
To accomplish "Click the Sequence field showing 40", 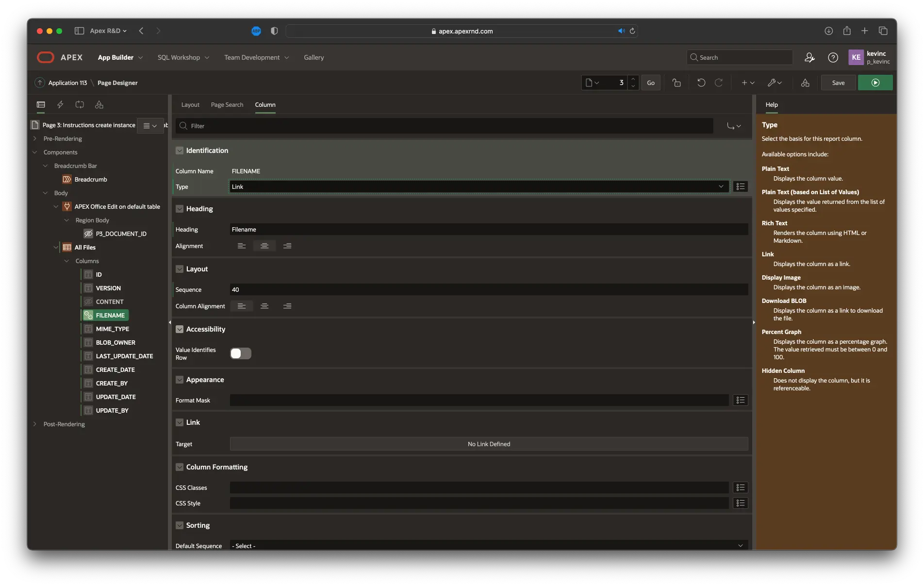I will (x=489, y=290).
